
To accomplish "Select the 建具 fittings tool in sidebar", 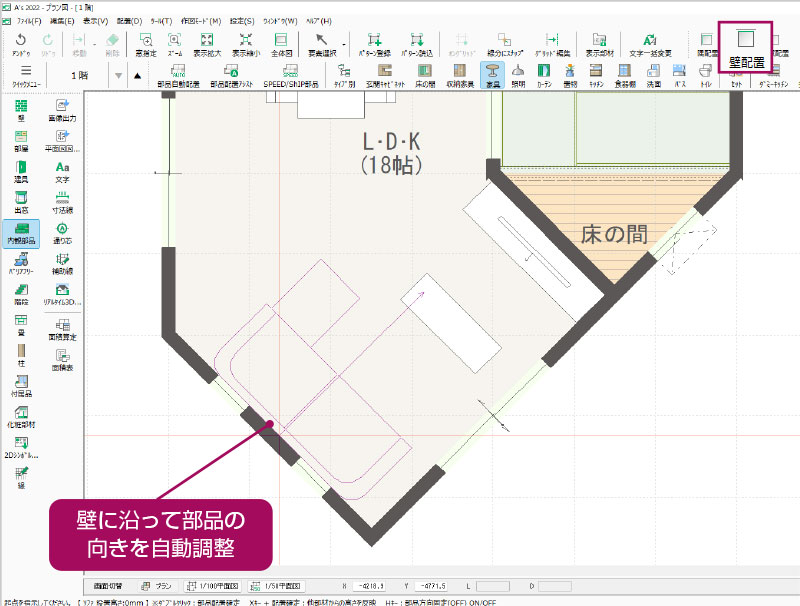I will [21, 172].
